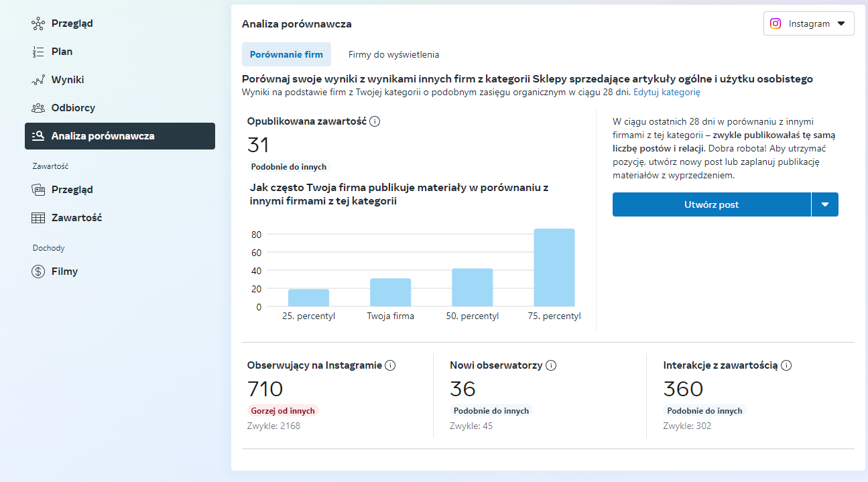The image size is (868, 482).
Task: Open Plan via its list icon
Action: [38, 52]
